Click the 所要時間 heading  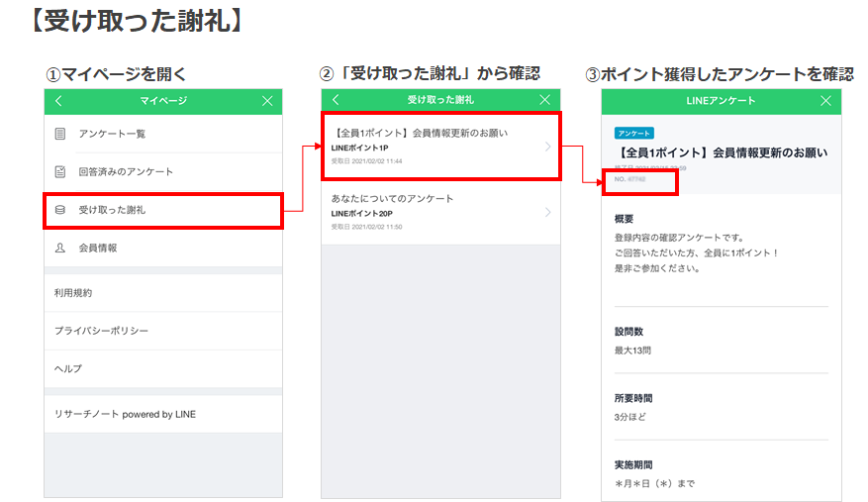point(633,398)
